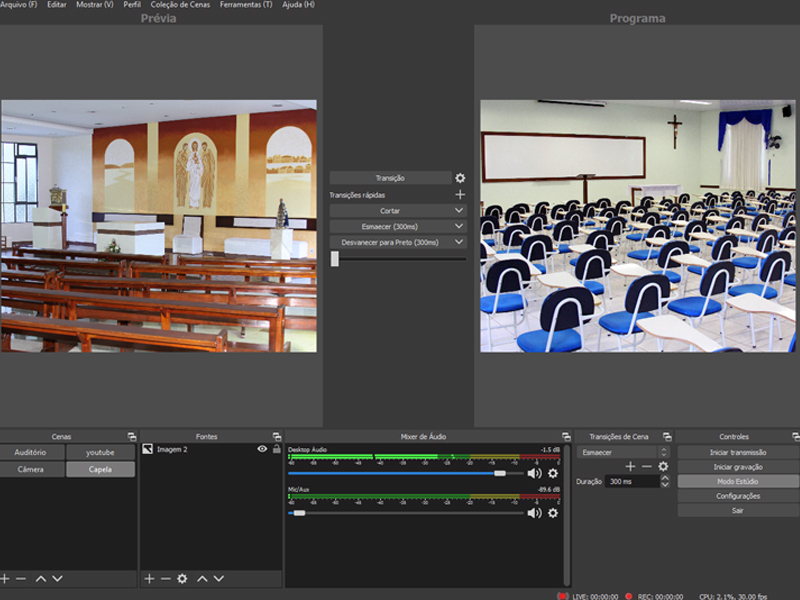Open transition settings gear next to Transição
The image size is (800, 600).
460,178
